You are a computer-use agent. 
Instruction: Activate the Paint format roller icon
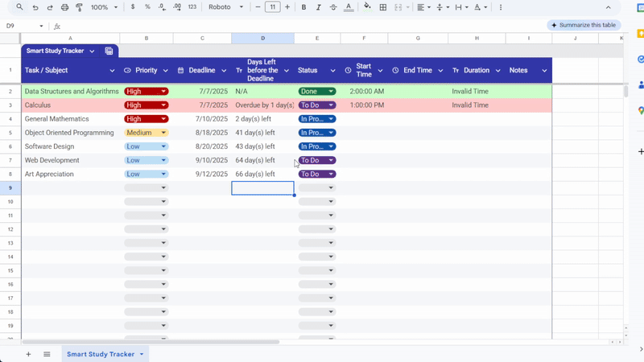tap(79, 7)
